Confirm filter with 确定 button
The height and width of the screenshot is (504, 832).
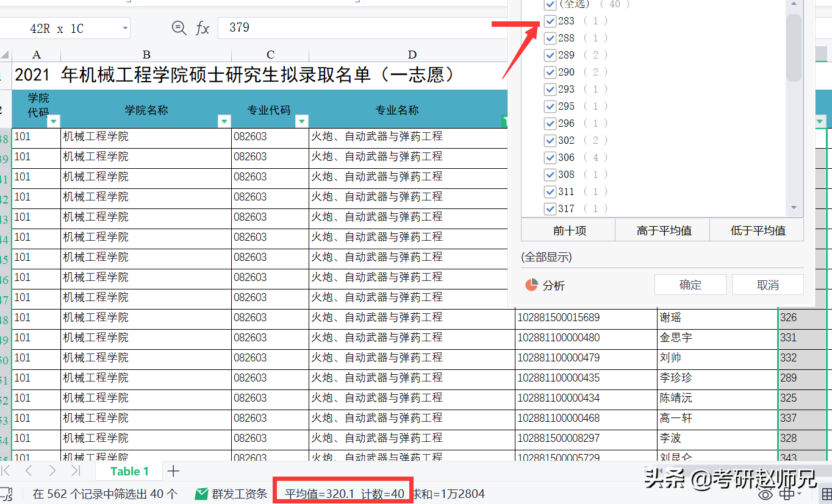(690, 284)
